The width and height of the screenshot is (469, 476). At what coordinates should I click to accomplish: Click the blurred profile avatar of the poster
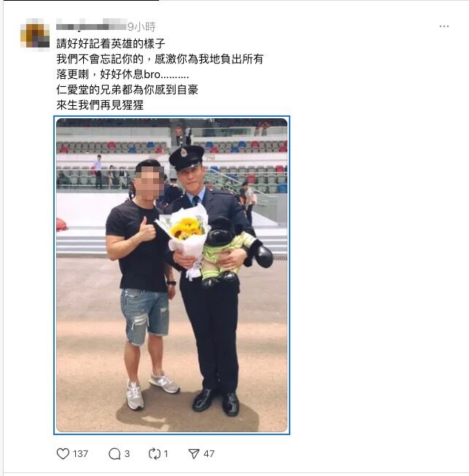35,33
